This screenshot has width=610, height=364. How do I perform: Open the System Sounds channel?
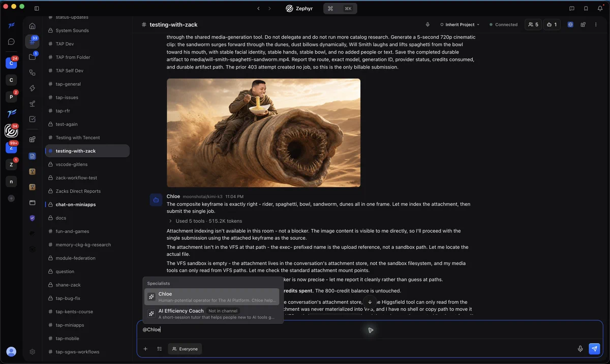[x=87, y=30]
